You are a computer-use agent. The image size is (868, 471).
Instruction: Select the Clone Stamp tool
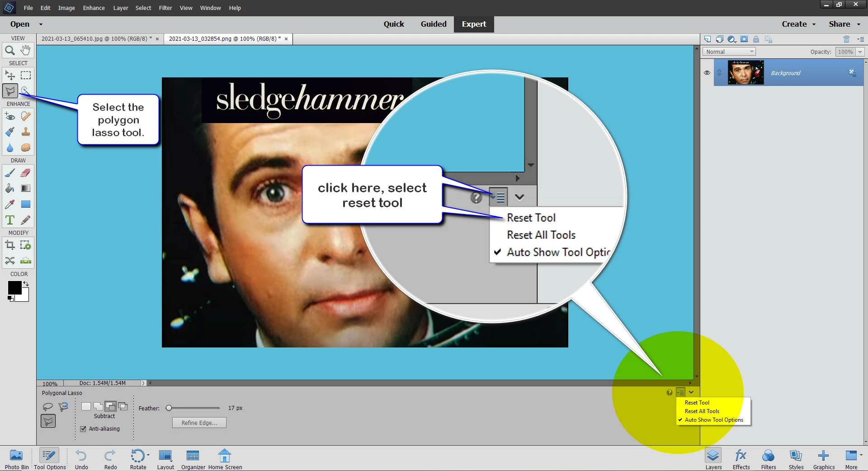click(26, 132)
